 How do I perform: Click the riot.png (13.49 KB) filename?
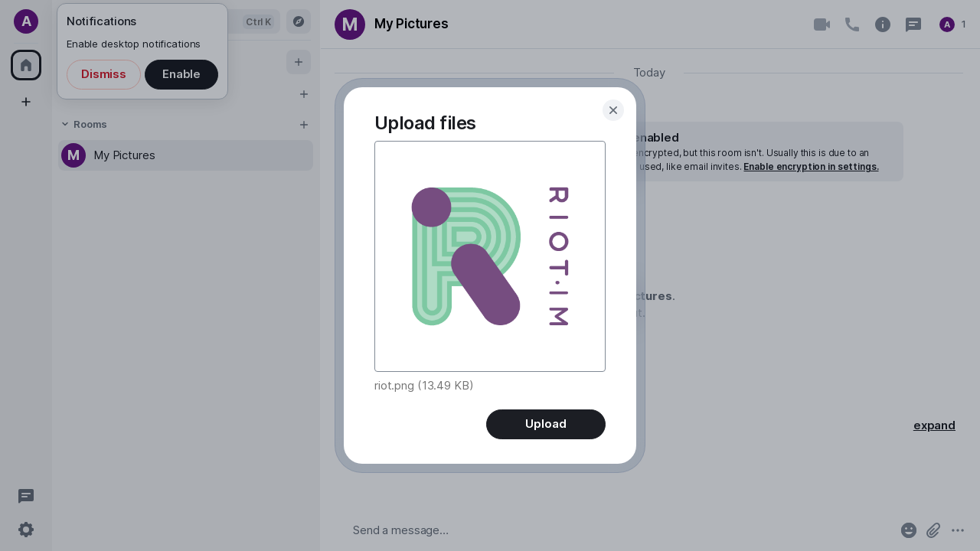point(423,386)
